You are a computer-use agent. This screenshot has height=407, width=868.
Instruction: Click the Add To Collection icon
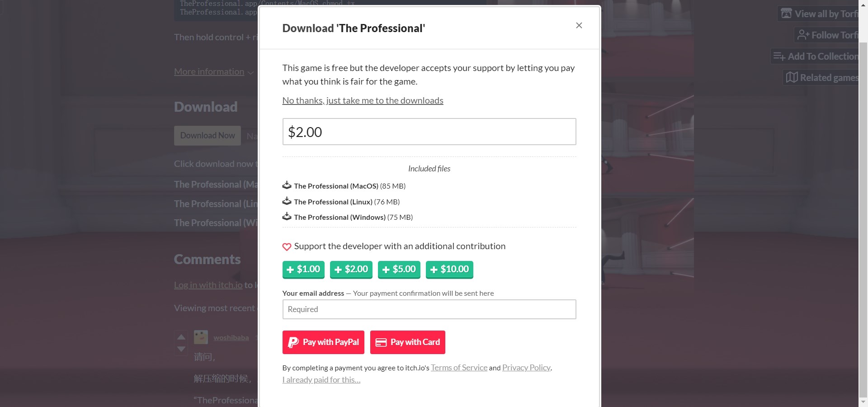778,56
